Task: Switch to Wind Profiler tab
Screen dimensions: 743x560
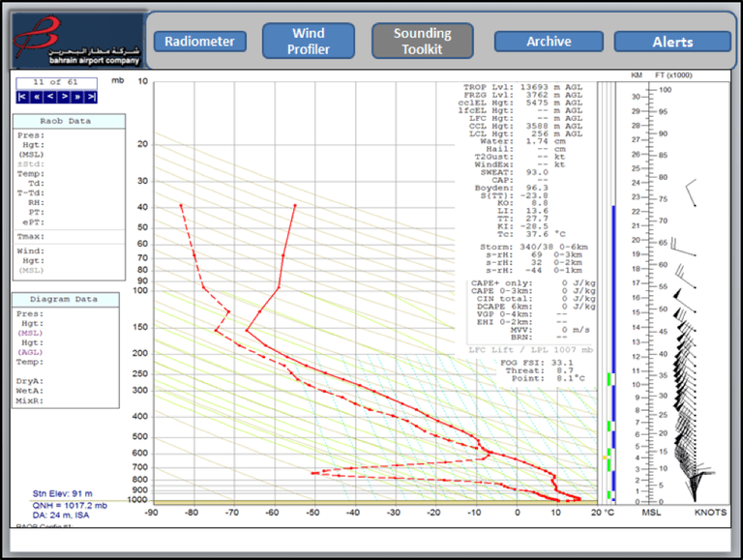Action: point(309,42)
